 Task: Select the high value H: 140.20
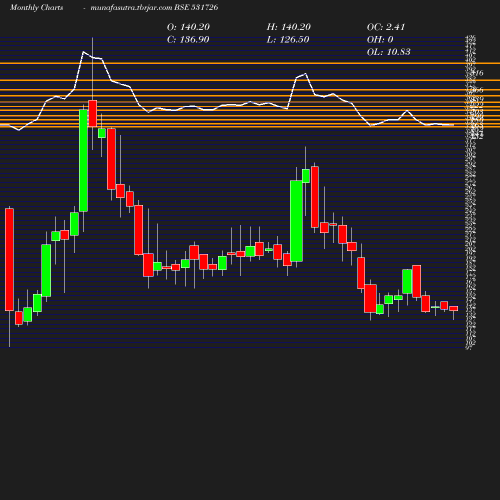288,27
